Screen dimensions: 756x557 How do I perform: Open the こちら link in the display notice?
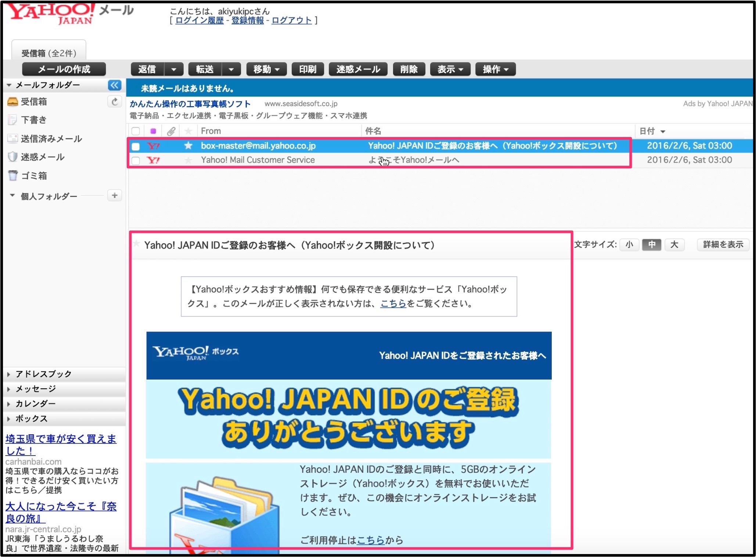393,303
